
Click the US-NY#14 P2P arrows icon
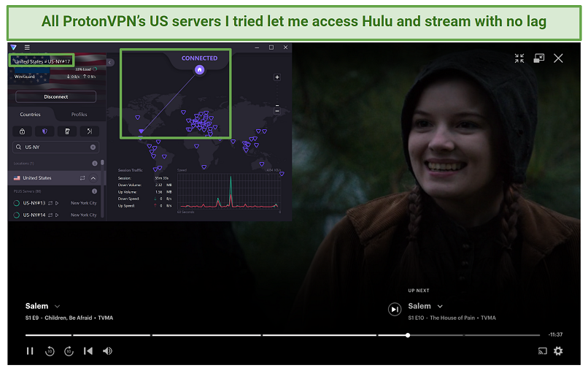(x=50, y=215)
